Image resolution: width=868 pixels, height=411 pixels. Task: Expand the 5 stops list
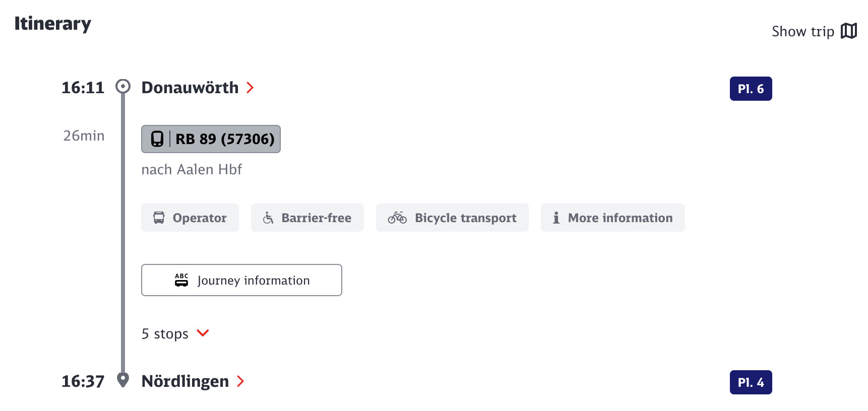pyautogui.click(x=203, y=333)
